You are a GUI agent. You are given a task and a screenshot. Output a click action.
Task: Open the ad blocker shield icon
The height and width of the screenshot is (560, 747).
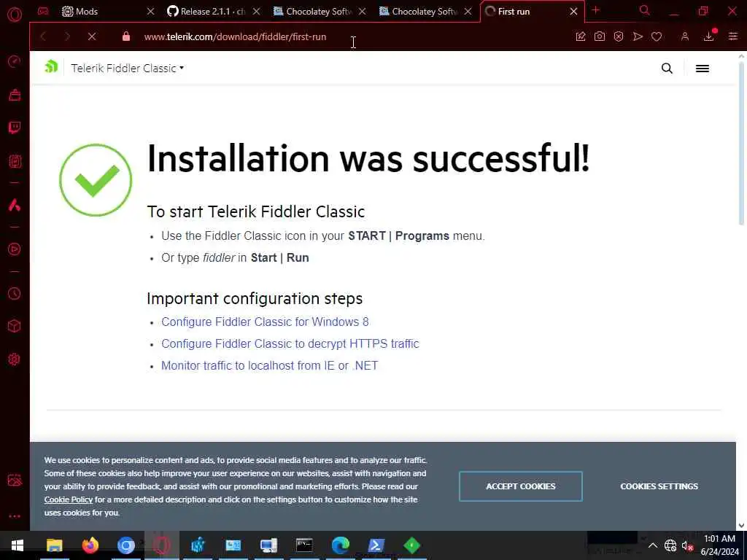point(619,36)
